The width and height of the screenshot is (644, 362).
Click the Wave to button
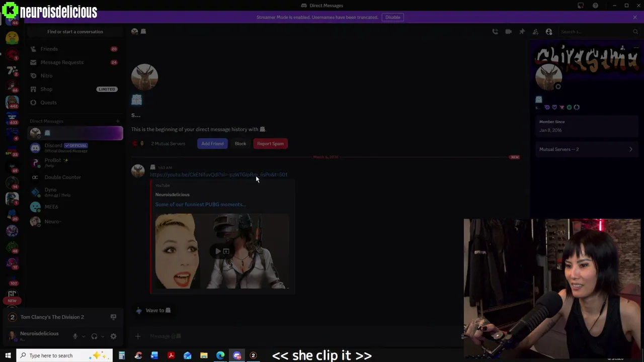coord(153,310)
